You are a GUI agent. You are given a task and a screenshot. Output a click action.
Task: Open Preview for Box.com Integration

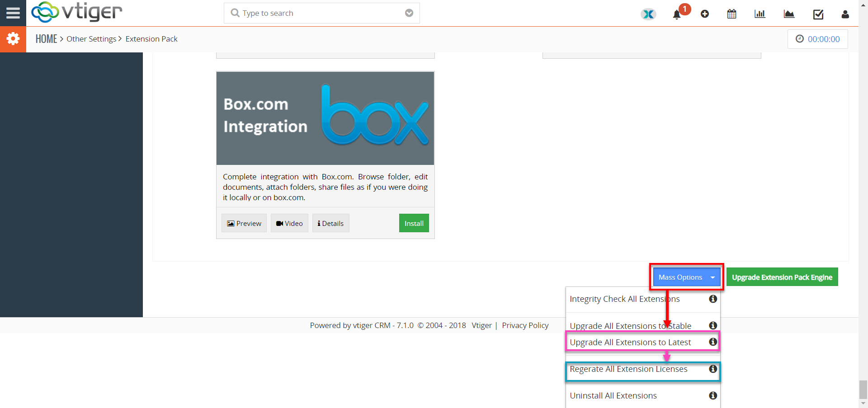[x=244, y=223]
